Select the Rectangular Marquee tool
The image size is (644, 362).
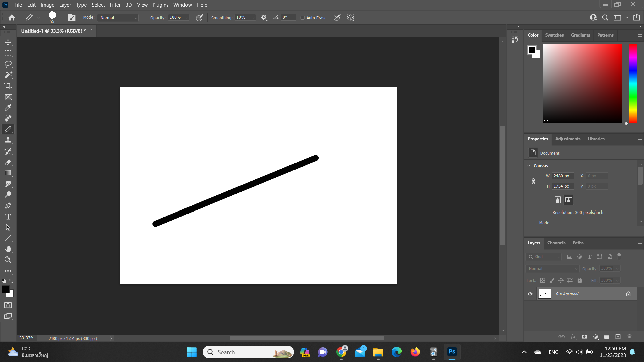pos(8,53)
